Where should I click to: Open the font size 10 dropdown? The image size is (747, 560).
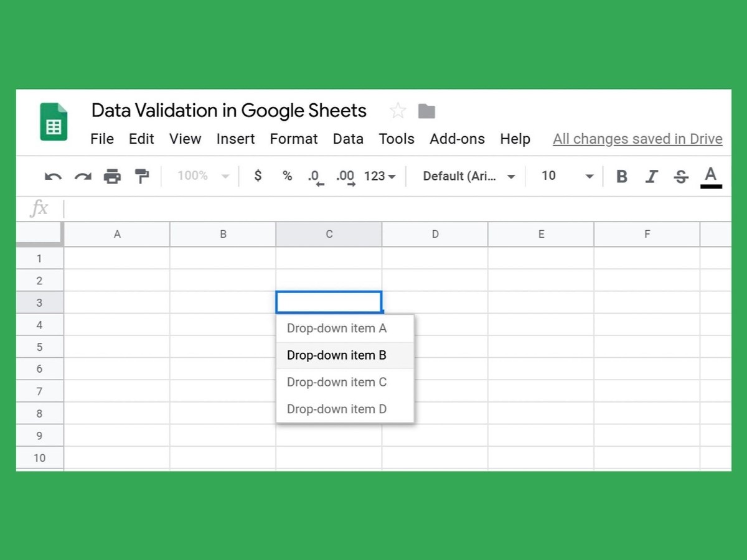[x=567, y=176]
